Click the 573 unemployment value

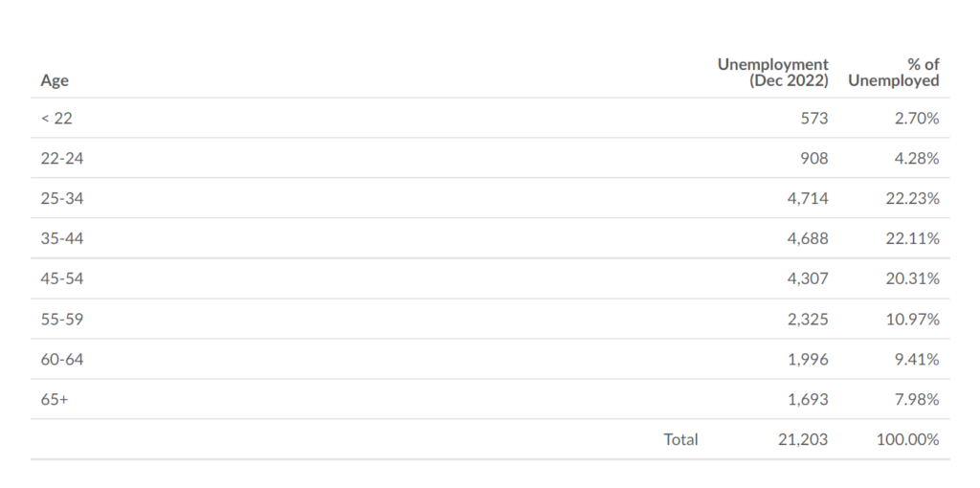[814, 118]
